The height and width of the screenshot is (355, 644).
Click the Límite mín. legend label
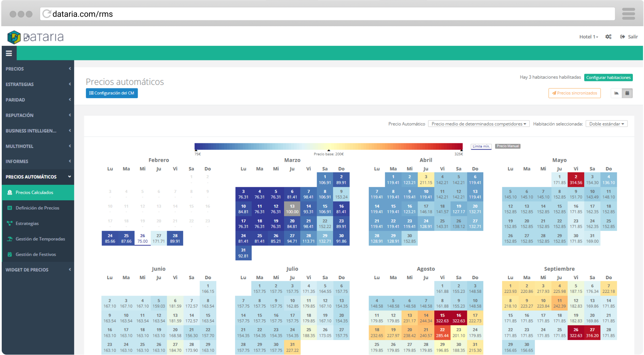(481, 146)
